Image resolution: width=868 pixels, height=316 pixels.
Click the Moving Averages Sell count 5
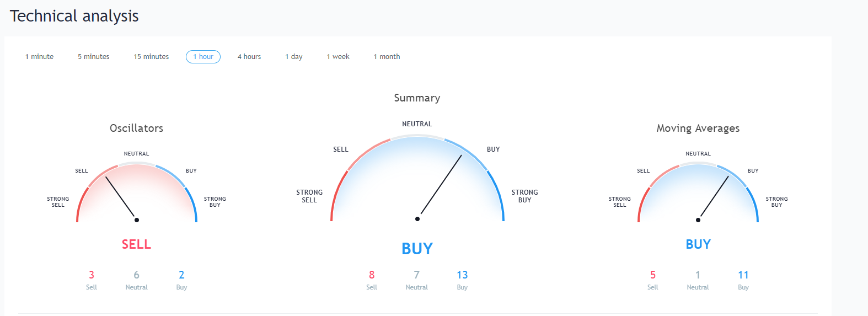(653, 275)
